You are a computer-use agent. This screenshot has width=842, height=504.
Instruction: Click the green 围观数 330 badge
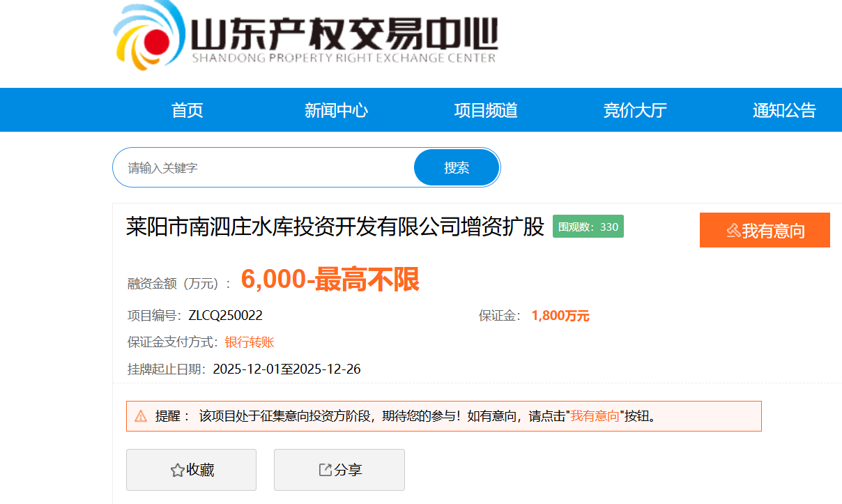tap(588, 227)
